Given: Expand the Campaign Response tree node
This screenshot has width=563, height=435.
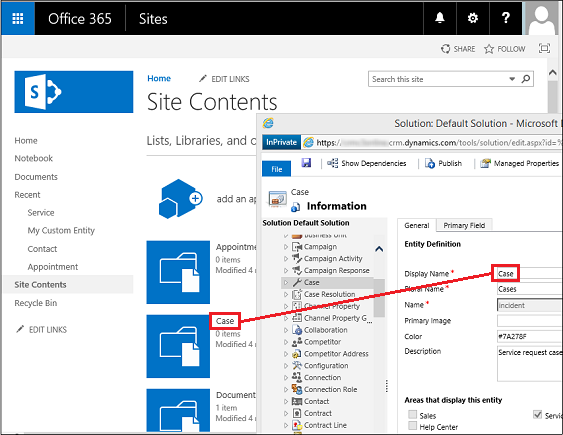Looking at the screenshot, I should click(286, 270).
